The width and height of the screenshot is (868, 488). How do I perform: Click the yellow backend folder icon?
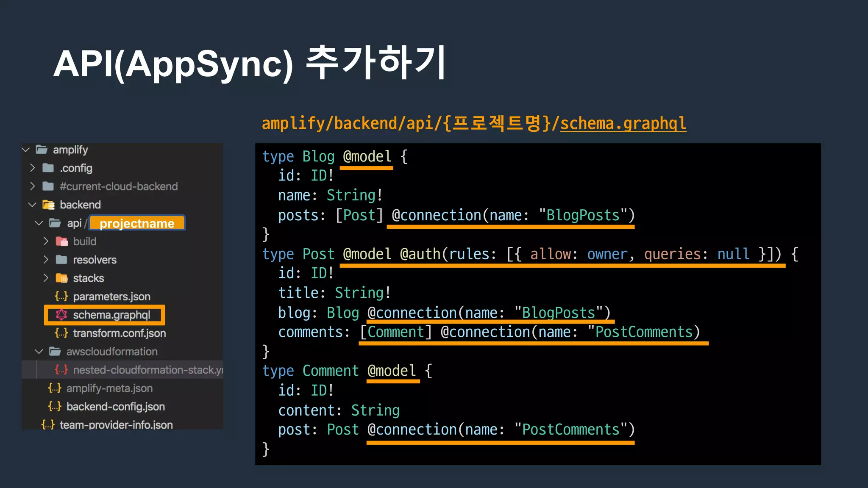coord(48,205)
